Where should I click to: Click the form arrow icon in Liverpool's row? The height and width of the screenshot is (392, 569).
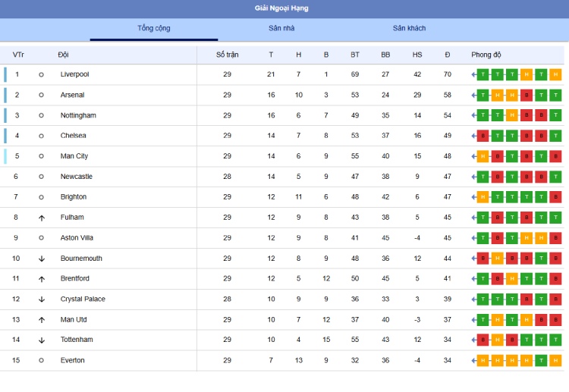pyautogui.click(x=473, y=74)
